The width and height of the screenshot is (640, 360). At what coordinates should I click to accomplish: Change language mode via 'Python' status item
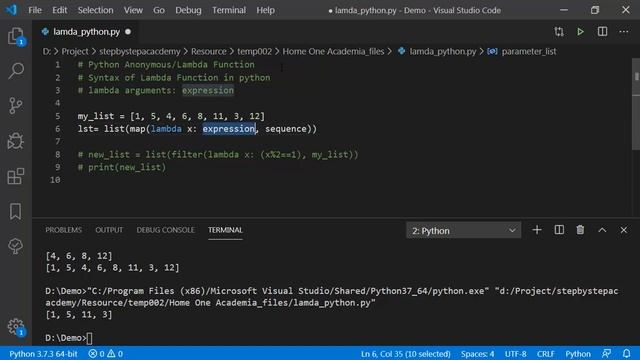click(578, 353)
